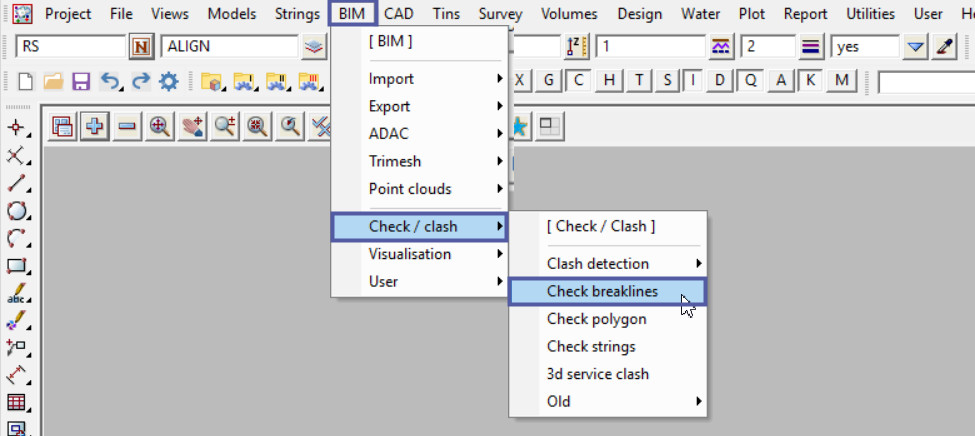
Task: Select the red table grid tool
Action: (17, 402)
